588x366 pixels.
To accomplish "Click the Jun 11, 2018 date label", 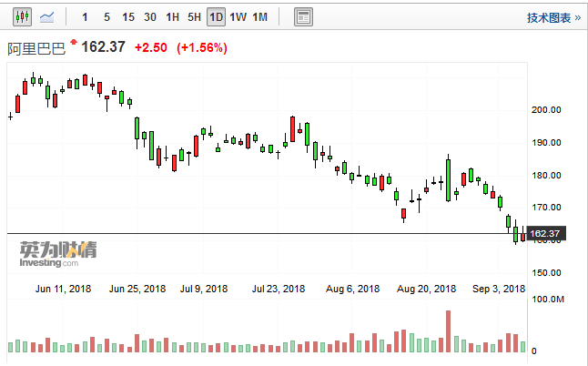I will click(x=63, y=289).
